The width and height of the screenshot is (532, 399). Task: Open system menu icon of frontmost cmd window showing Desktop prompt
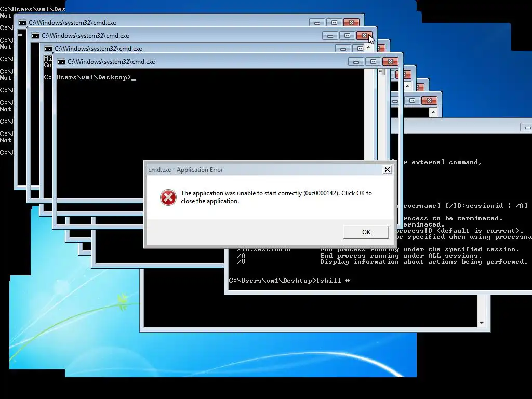click(x=61, y=62)
